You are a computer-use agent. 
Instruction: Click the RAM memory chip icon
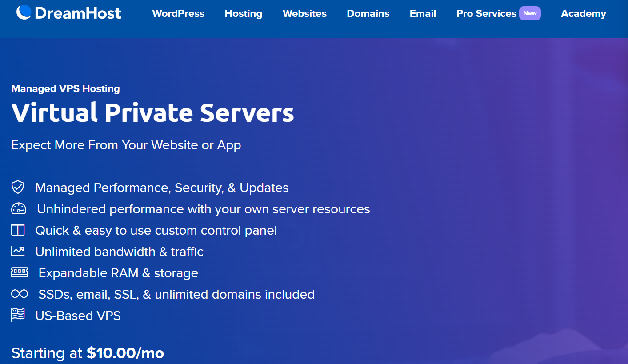pyautogui.click(x=20, y=272)
